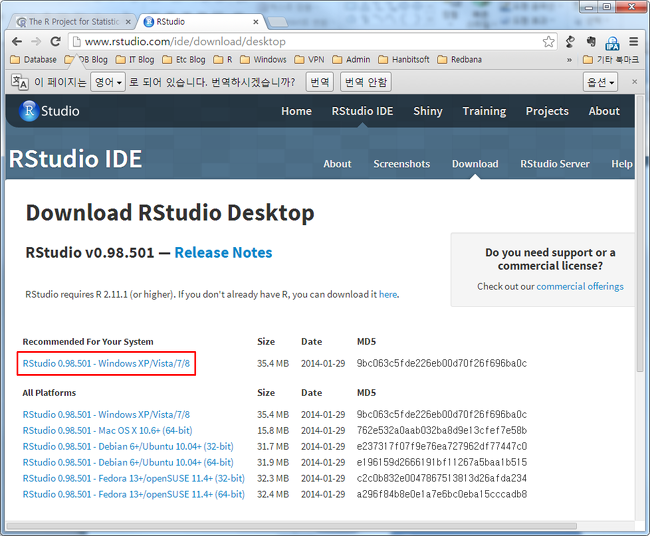Bookmark this page with the star icon

point(548,41)
